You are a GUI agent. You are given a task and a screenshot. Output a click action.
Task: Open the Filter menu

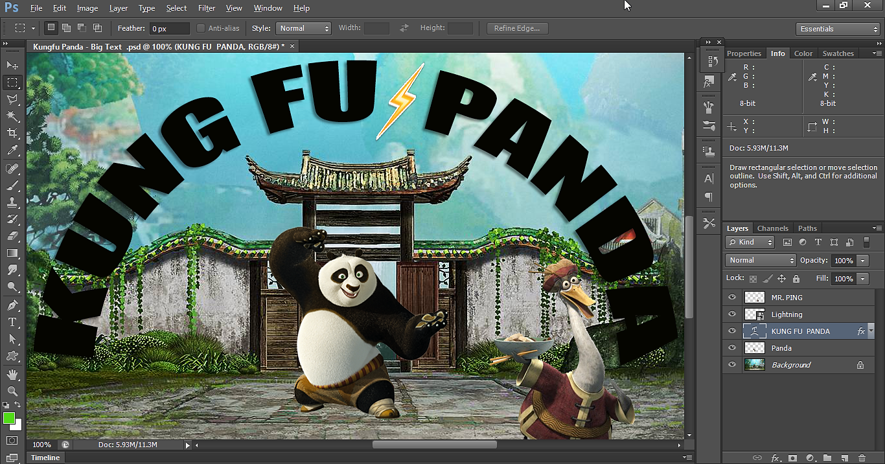pos(206,8)
